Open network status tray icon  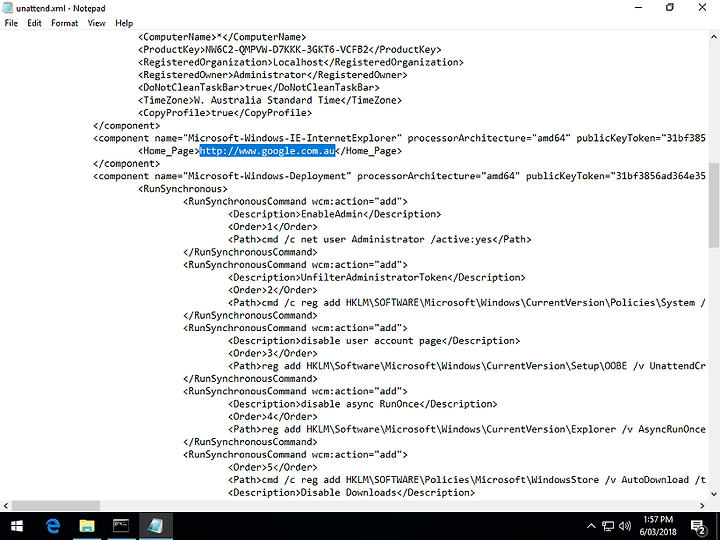click(608, 526)
